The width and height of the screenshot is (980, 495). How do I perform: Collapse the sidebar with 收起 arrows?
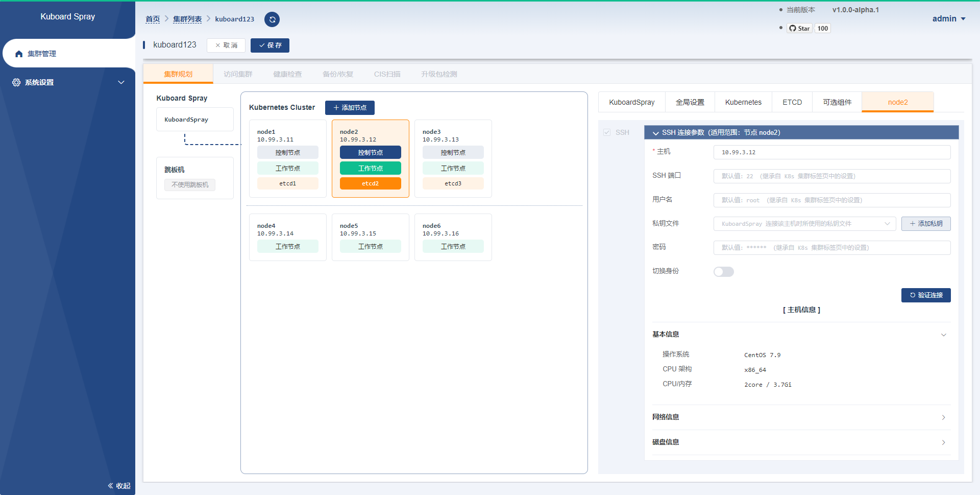[119, 486]
